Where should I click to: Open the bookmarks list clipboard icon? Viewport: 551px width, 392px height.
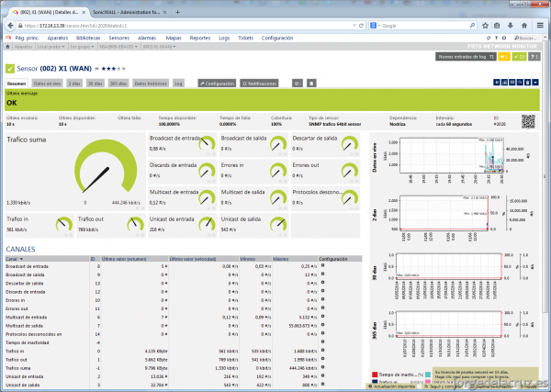497,26
